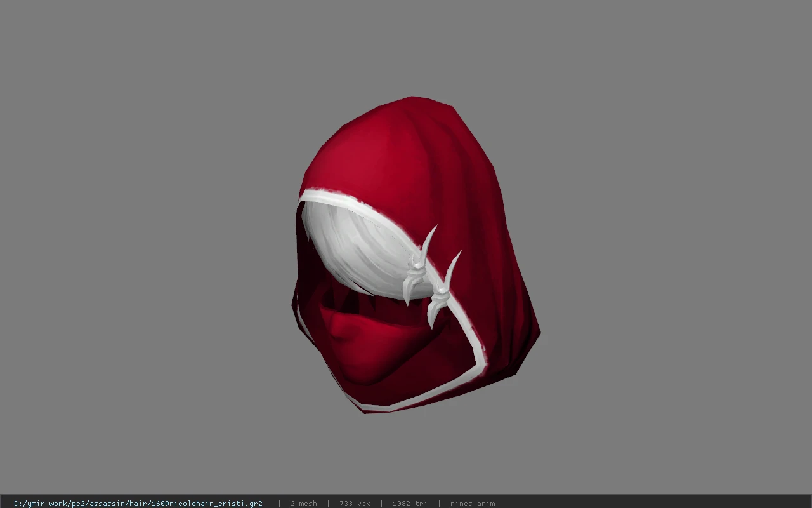The image size is (812, 508).
Task: Click the file path 1609nicolehair_cristi.gr2
Action: [x=138, y=504]
